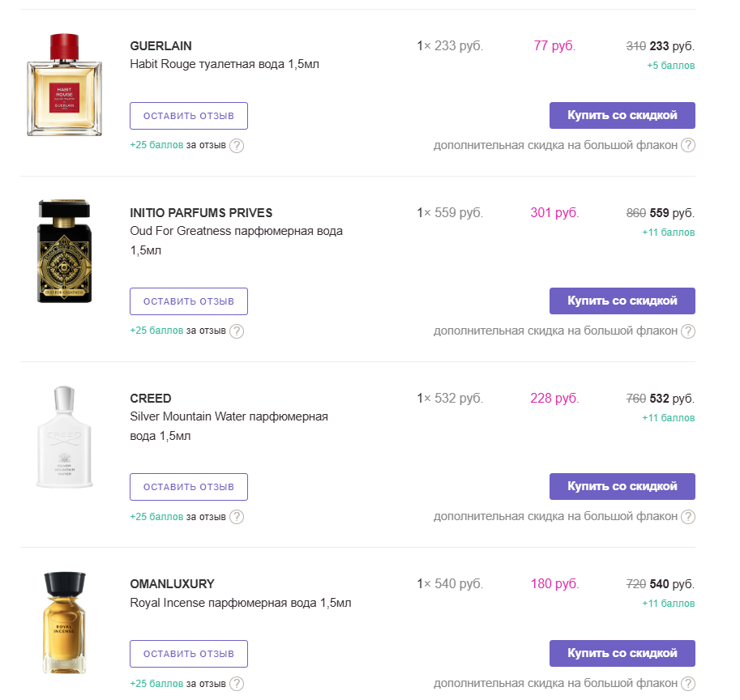Viewport: 740px width, 700px height.
Task: Open the Creed Silver Mountain Water bottle image
Action: click(65, 437)
